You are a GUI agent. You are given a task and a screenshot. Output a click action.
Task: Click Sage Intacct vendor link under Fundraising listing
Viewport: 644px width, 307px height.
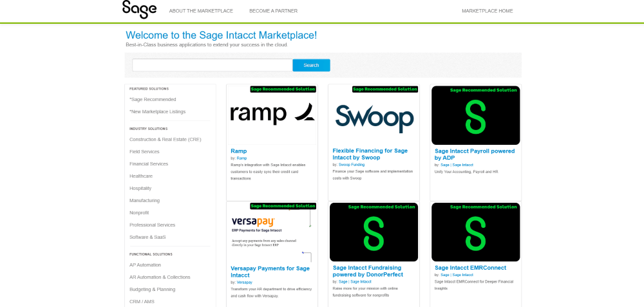361,282
